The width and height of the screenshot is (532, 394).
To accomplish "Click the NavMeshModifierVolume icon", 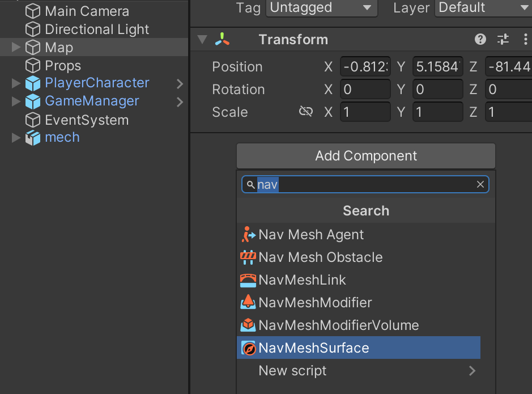I will pyautogui.click(x=248, y=325).
